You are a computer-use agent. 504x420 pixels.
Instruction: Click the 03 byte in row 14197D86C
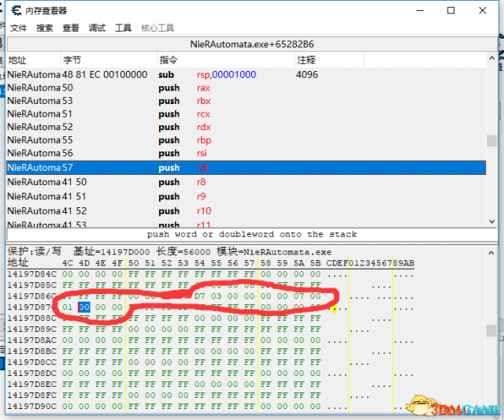click(x=216, y=295)
